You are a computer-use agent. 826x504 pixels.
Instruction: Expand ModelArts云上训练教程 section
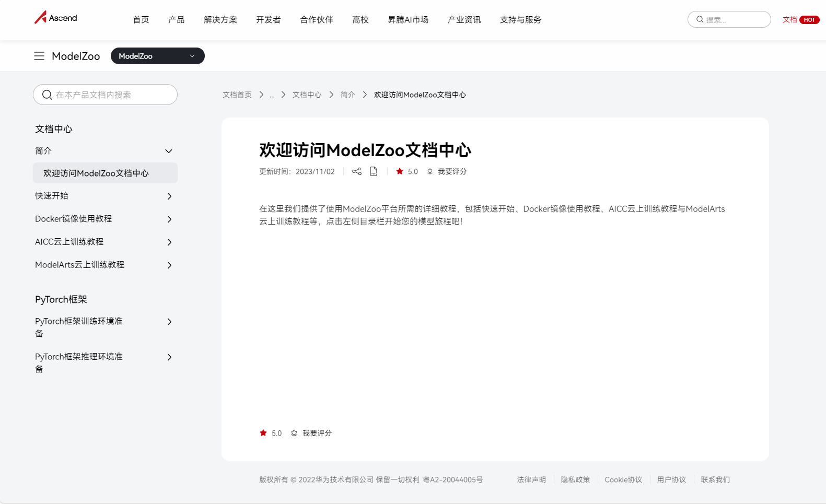169,265
